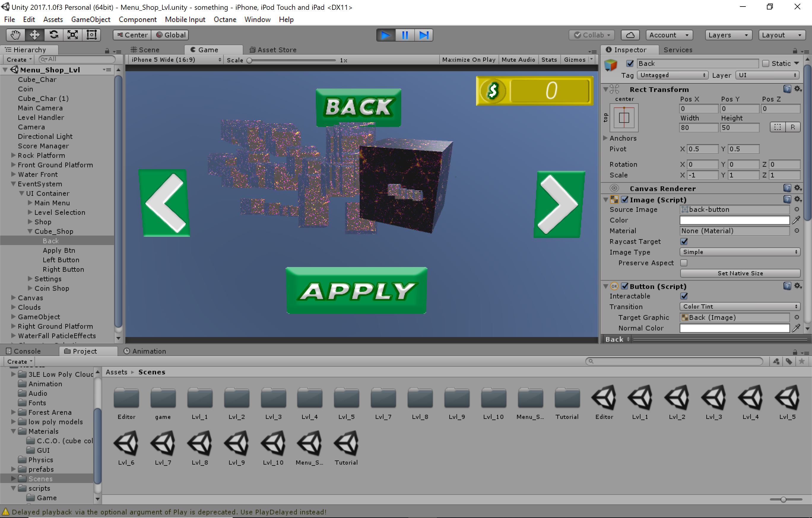This screenshot has height=518, width=812.
Task: Select the Editor folder in Scenes
Action: (x=126, y=398)
